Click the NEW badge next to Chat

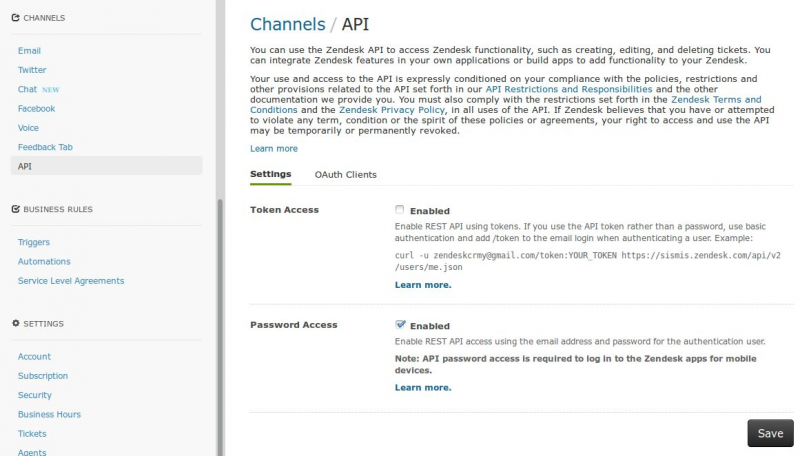coord(51,90)
